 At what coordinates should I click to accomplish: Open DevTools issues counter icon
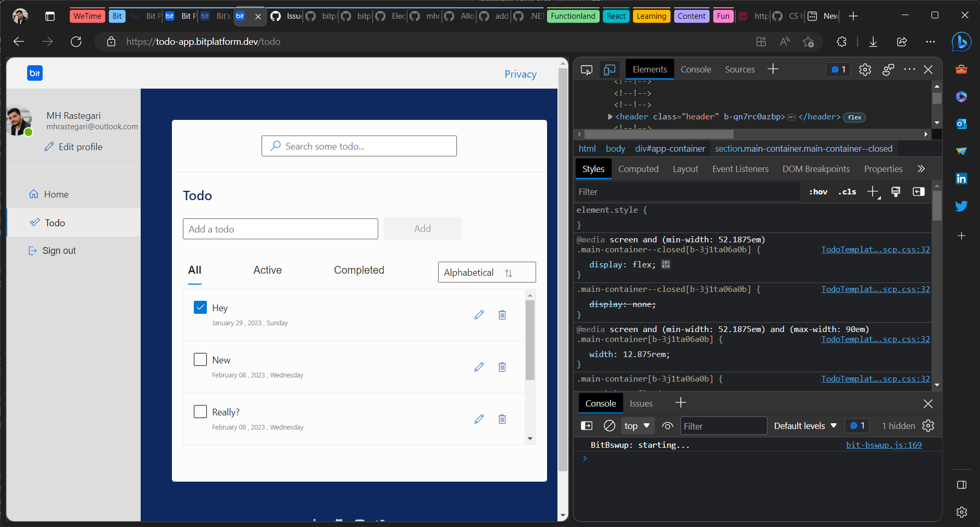coord(837,69)
